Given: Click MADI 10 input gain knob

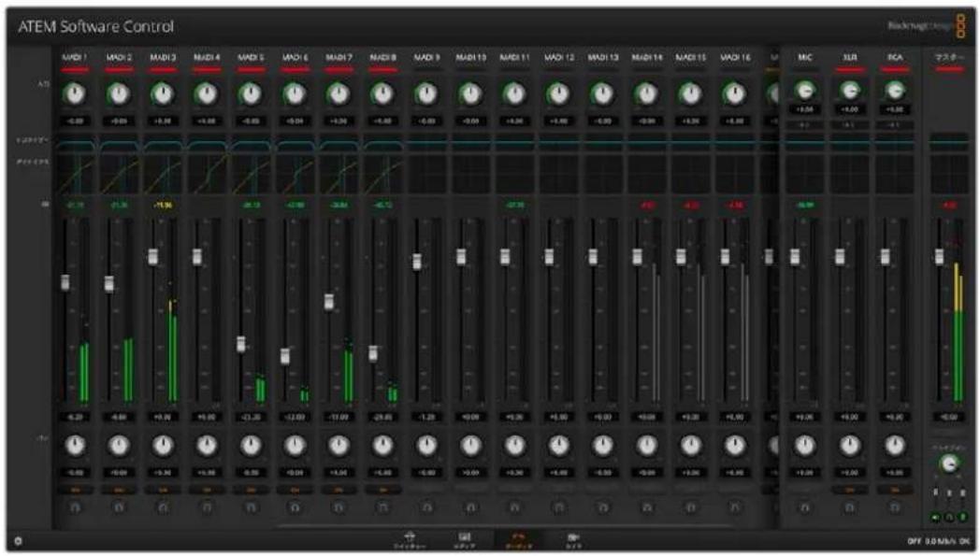Looking at the screenshot, I should pyautogui.click(x=471, y=94).
